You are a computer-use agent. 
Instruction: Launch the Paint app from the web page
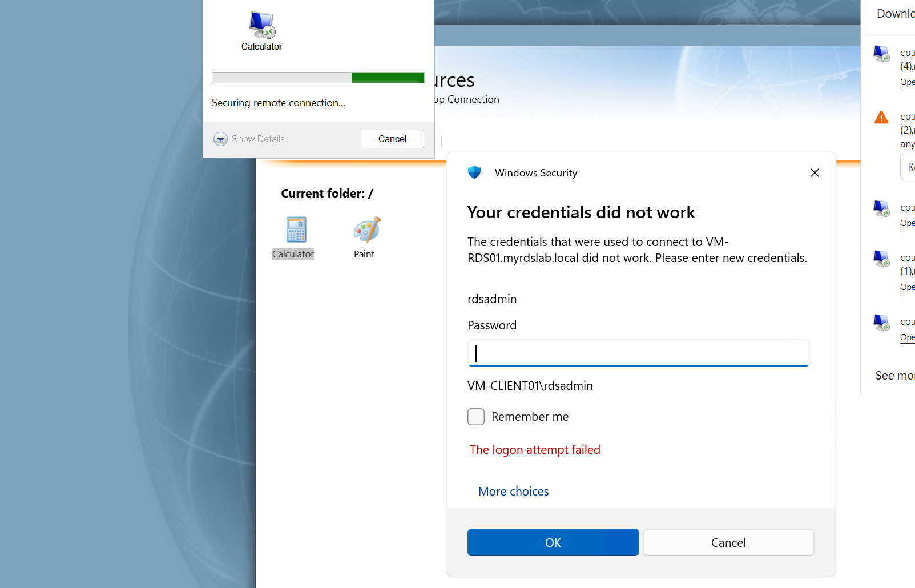coord(365,238)
